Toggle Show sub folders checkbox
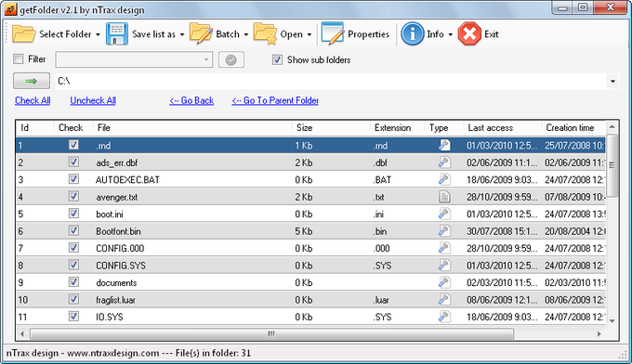This screenshot has height=364, width=632. (277, 59)
